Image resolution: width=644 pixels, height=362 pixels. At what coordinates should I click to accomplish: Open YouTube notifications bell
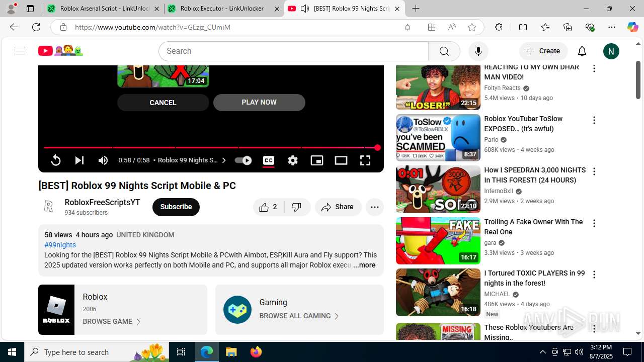click(582, 51)
